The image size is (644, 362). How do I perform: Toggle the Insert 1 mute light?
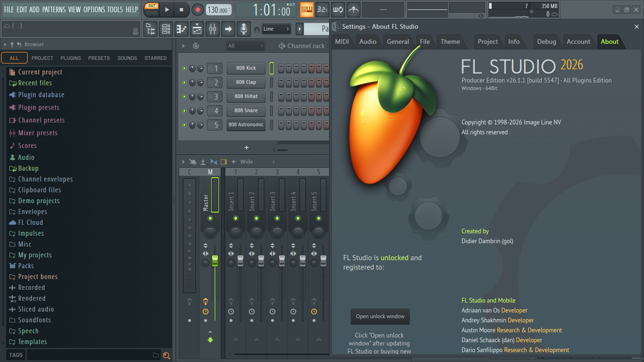[x=235, y=218]
